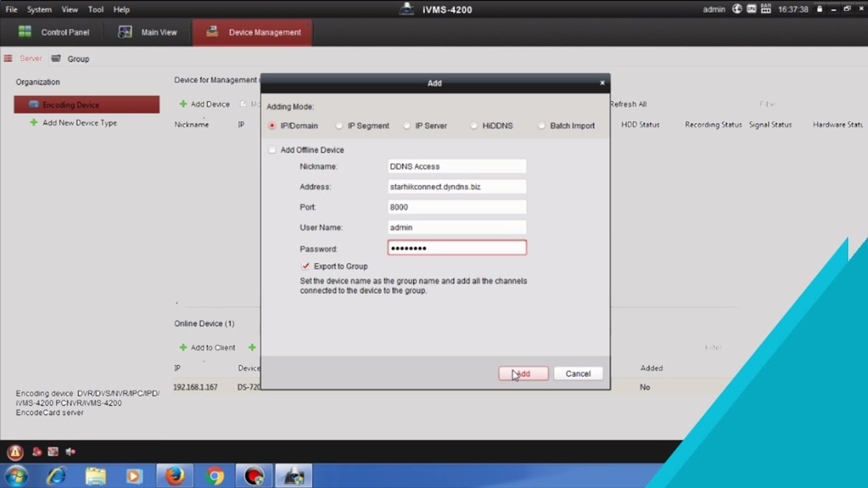Select the 192.168.1.167 online device row
Viewport: 868px width, 488px height.
click(434, 387)
